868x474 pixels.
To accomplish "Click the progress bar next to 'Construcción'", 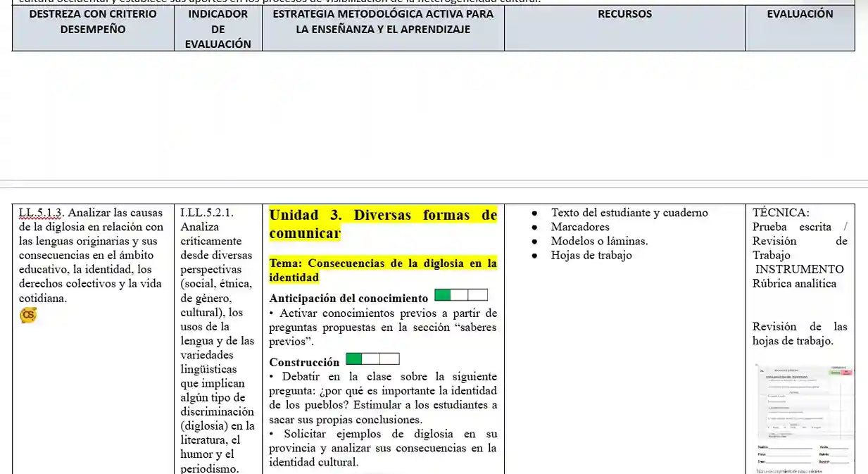I will [372, 359].
